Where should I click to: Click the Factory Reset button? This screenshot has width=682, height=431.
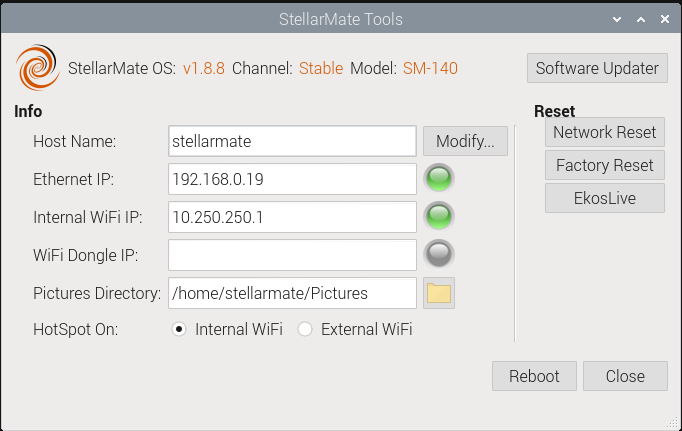click(x=605, y=165)
